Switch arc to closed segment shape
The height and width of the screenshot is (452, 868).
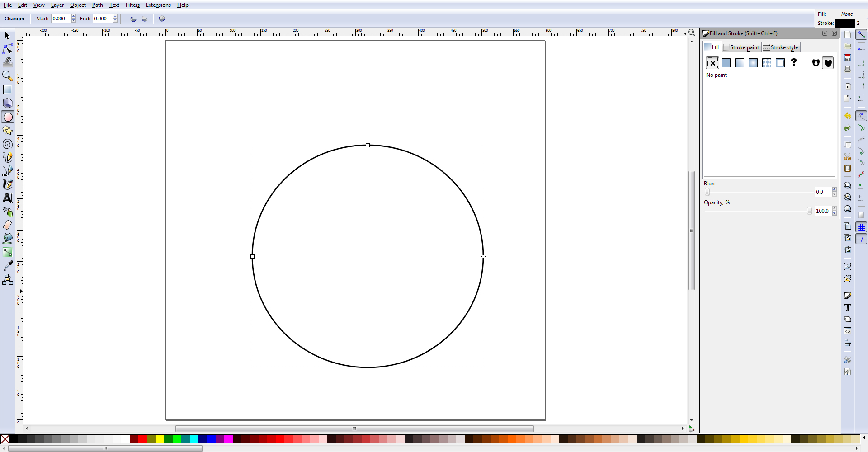click(133, 19)
